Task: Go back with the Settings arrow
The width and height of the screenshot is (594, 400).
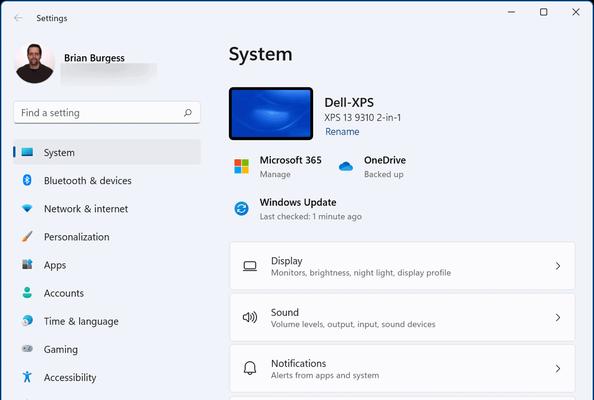Action: click(18, 18)
